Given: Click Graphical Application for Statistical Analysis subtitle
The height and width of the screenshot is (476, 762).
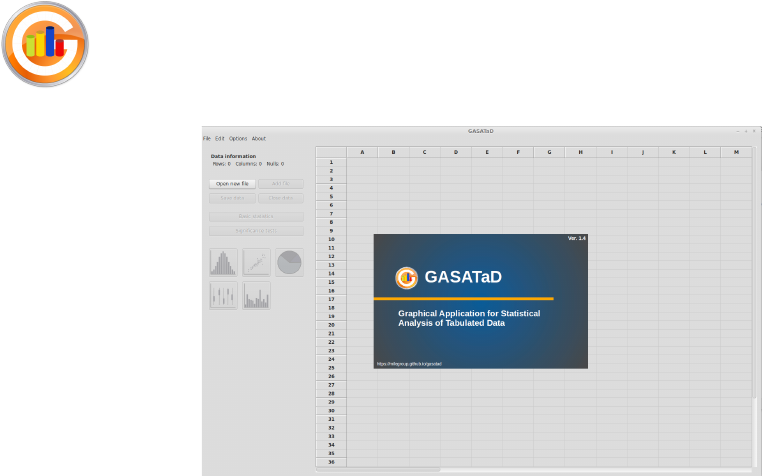Looking at the screenshot, I should pyautogui.click(x=469, y=318).
